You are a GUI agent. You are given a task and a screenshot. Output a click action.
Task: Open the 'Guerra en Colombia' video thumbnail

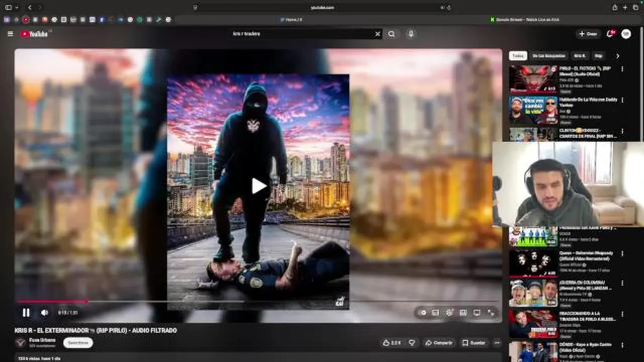[533, 294]
